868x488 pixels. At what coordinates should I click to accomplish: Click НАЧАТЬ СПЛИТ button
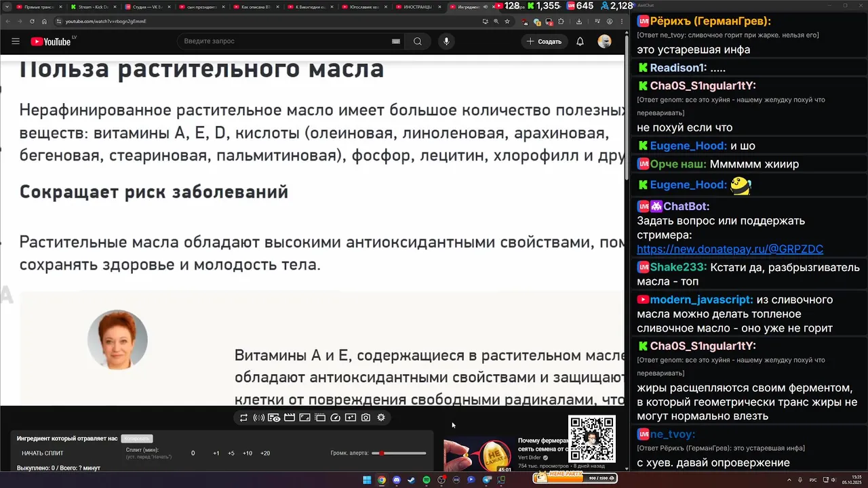[x=43, y=453]
